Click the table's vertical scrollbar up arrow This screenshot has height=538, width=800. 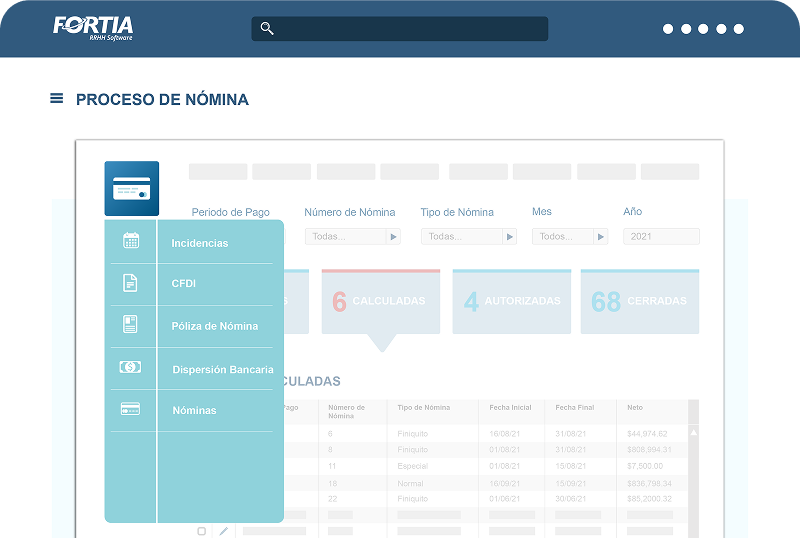tap(694, 432)
